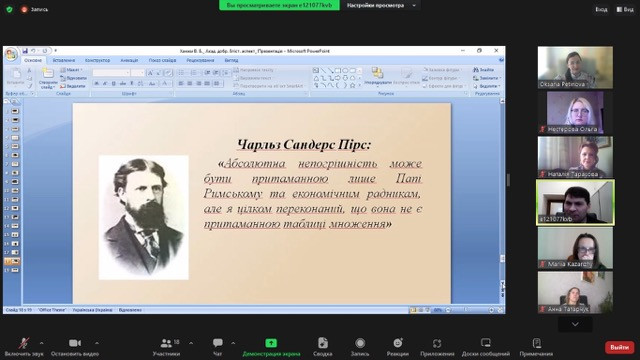
Task: Toggle the Record button in toolbar
Action: pyautogui.click(x=360, y=343)
